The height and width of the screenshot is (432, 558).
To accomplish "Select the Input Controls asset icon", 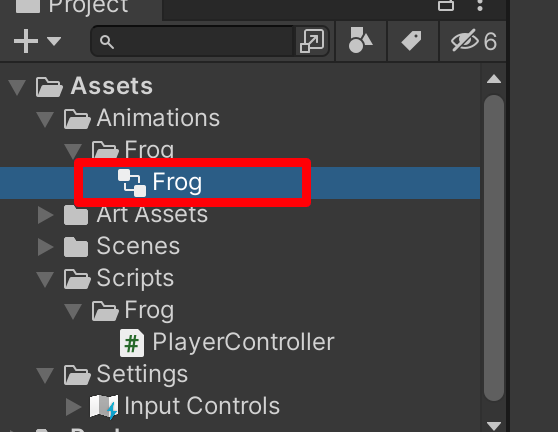I will 104,406.
